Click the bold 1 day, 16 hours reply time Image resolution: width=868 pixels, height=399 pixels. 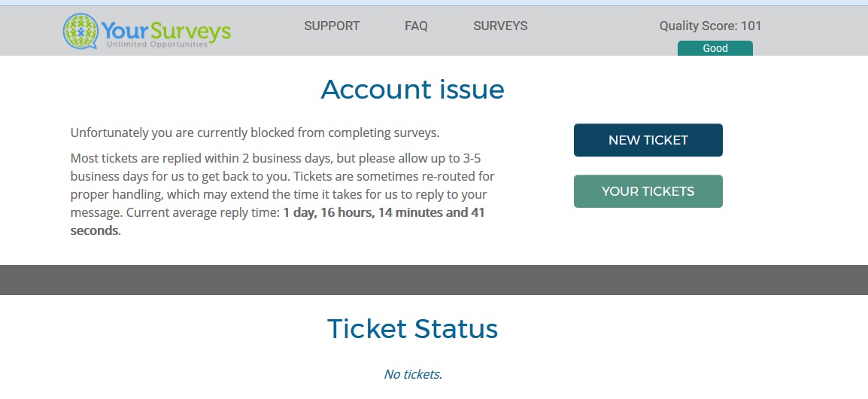pyautogui.click(x=384, y=213)
